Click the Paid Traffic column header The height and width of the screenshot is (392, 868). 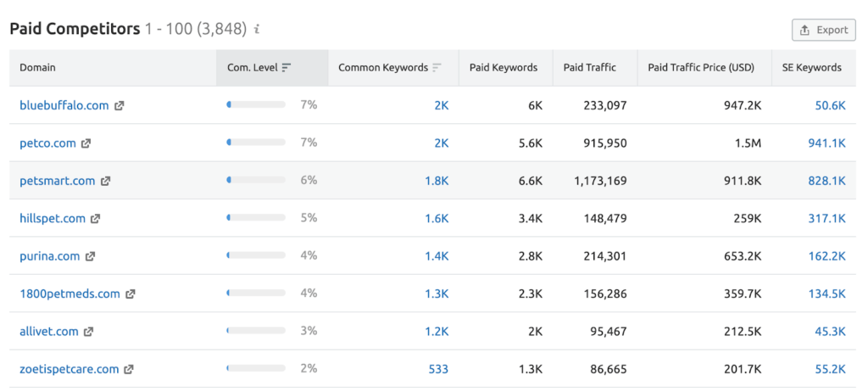pyautogui.click(x=590, y=68)
